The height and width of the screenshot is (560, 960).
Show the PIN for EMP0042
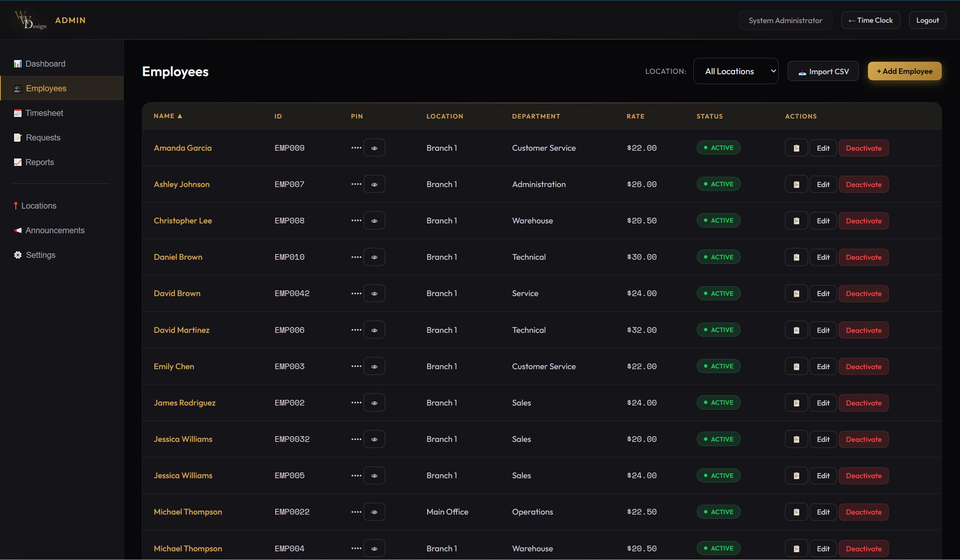[374, 293]
